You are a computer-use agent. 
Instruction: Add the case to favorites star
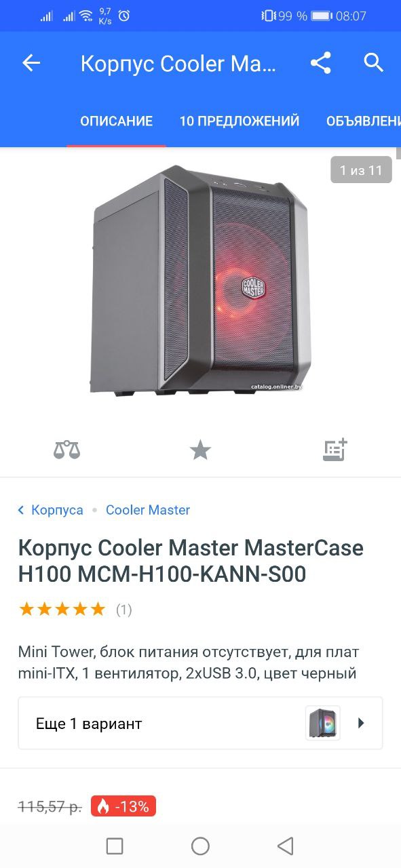coord(200,449)
